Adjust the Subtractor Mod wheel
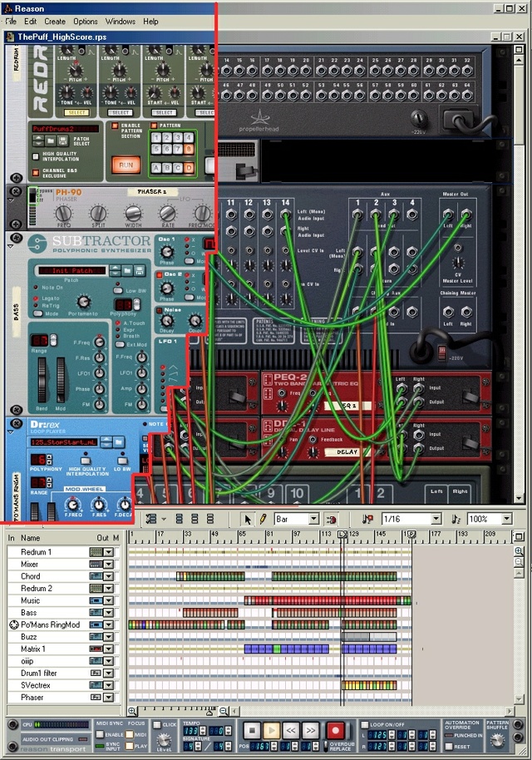The image size is (532, 760). pyautogui.click(x=61, y=379)
